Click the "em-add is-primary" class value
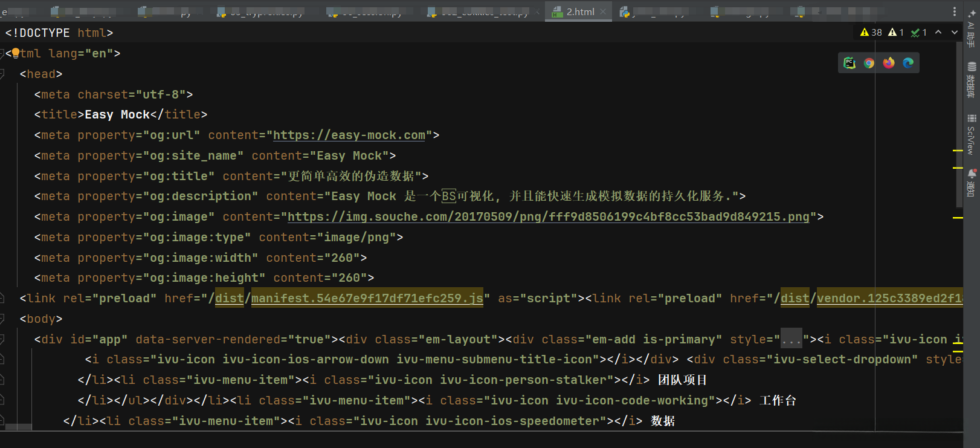This screenshot has height=448, width=980. click(x=654, y=339)
